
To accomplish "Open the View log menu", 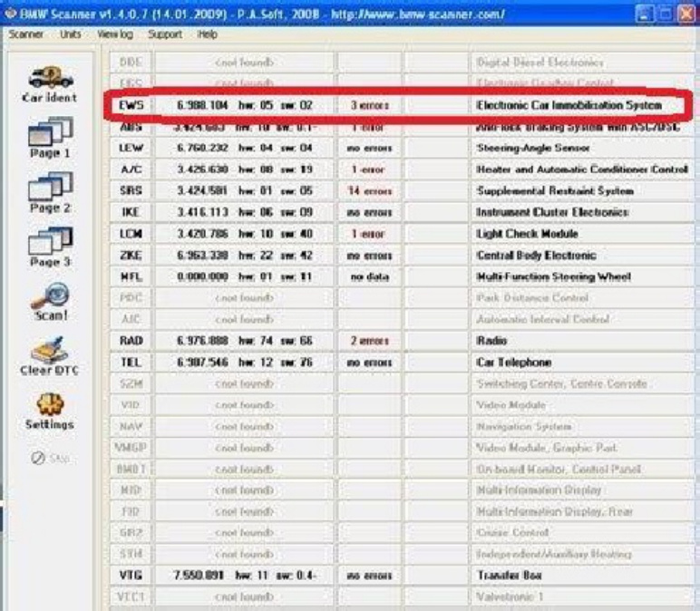I will pyautogui.click(x=115, y=34).
